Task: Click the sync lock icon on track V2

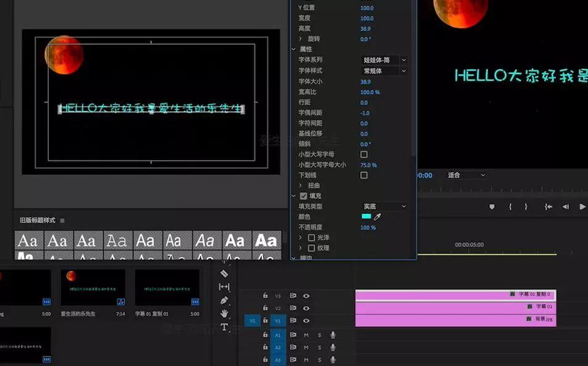Action: (x=294, y=308)
